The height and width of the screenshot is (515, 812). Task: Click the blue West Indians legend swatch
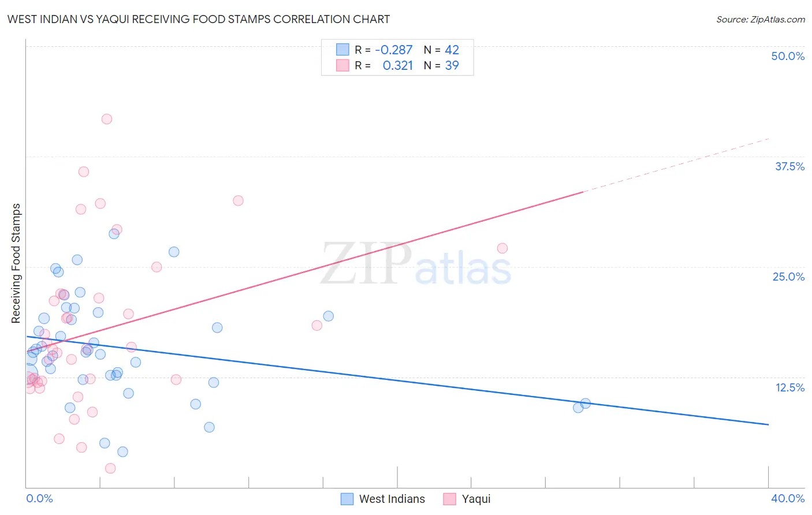[x=347, y=499]
